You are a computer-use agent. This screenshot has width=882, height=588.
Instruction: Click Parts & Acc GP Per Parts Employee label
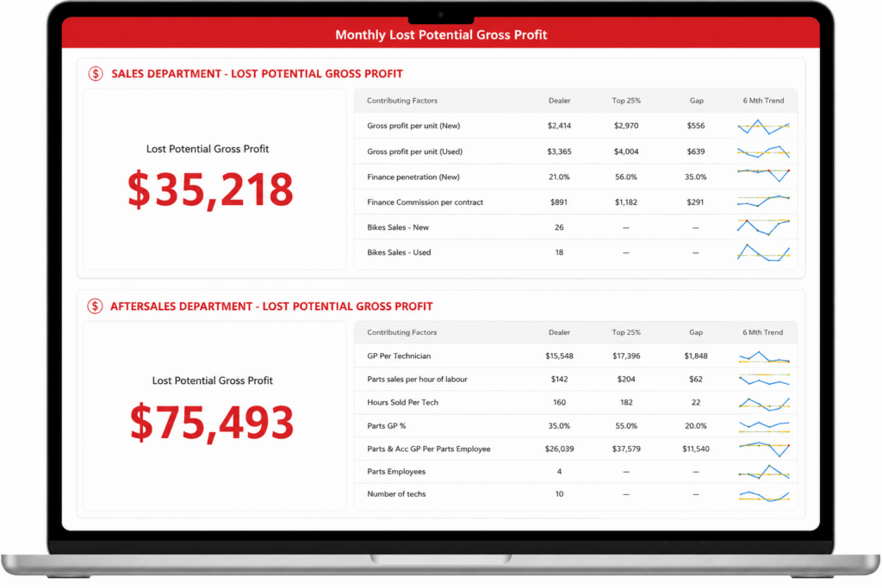click(429, 449)
